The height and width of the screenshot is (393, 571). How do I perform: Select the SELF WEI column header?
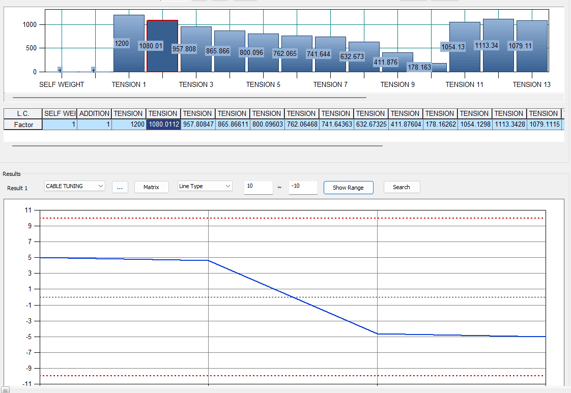coord(60,114)
